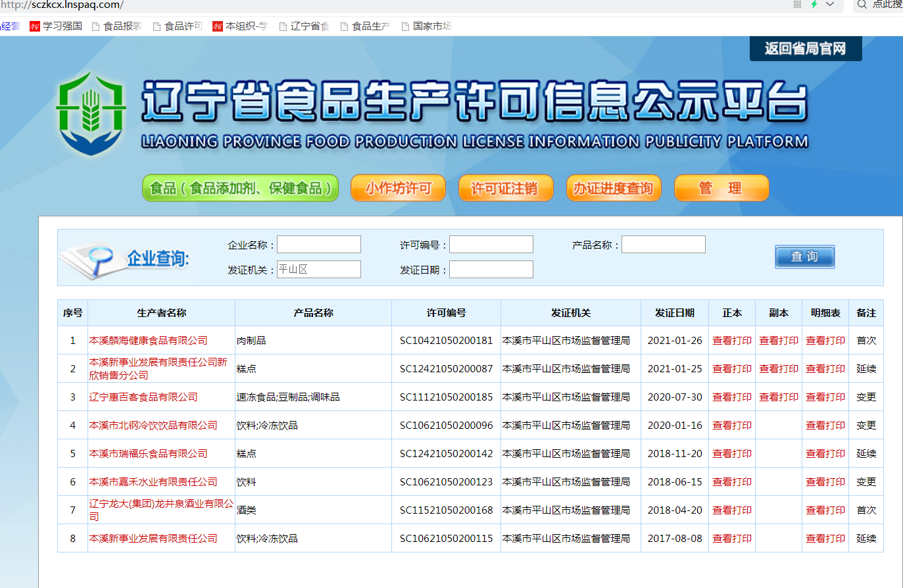Click license number SC10421050200181
This screenshot has width=903, height=588.
point(446,341)
